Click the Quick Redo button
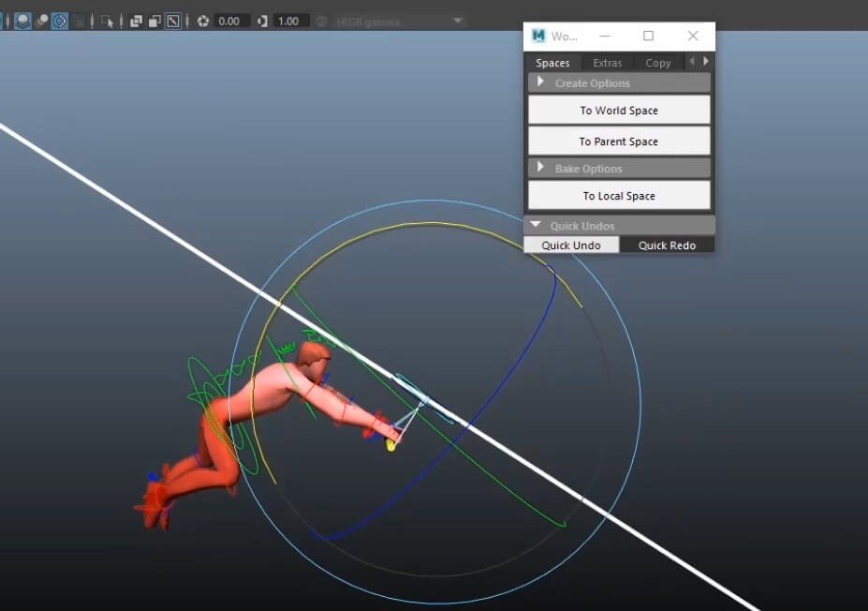The width and height of the screenshot is (868, 611). point(667,245)
